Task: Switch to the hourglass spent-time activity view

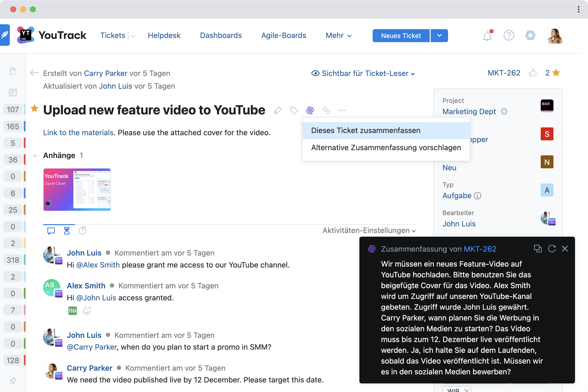Action: [66, 231]
